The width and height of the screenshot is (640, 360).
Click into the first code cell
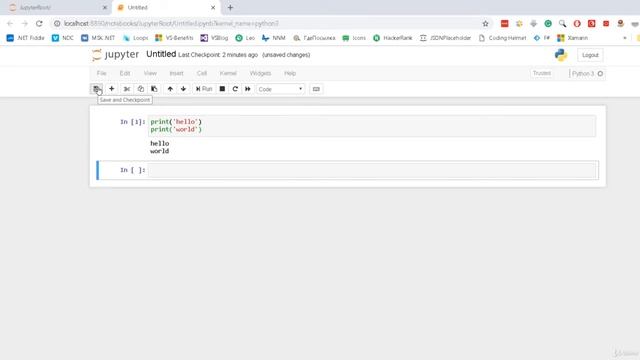pyautogui.click(x=371, y=125)
